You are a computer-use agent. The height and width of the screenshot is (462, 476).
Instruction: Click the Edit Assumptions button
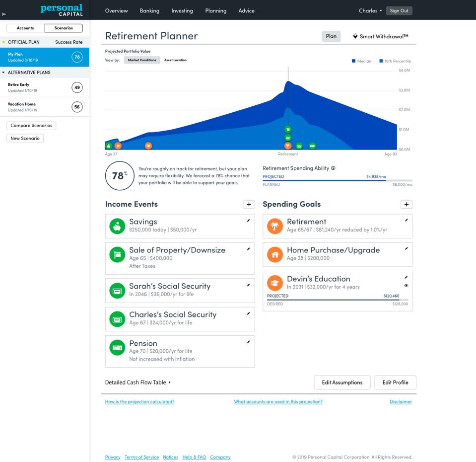(342, 383)
